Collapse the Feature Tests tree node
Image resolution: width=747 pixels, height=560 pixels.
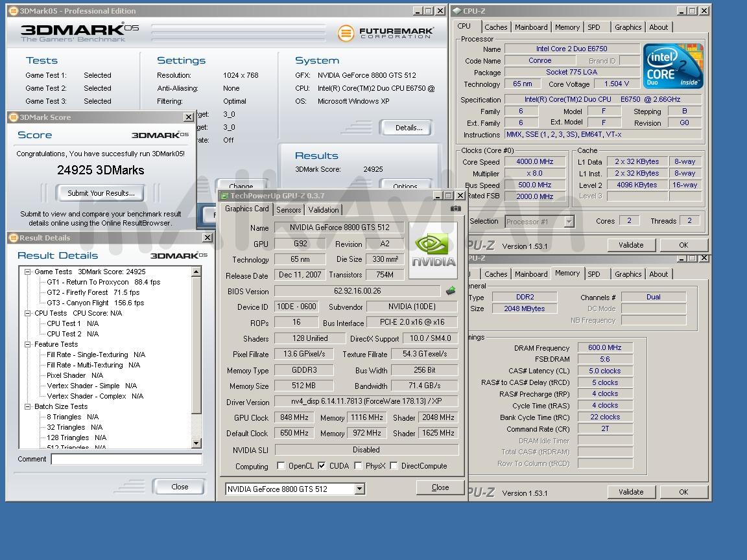tap(28, 344)
